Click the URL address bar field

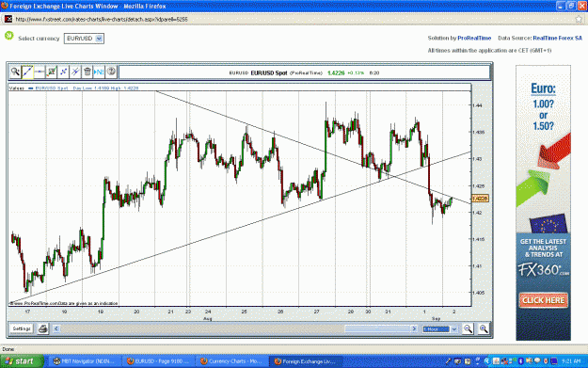[x=293, y=19]
